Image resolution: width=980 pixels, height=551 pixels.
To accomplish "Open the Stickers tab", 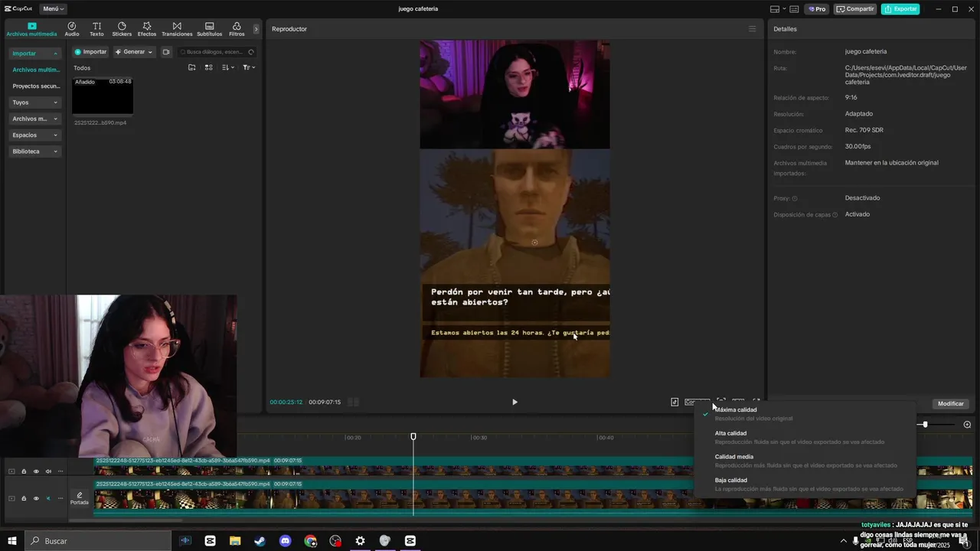I will pyautogui.click(x=122, y=29).
